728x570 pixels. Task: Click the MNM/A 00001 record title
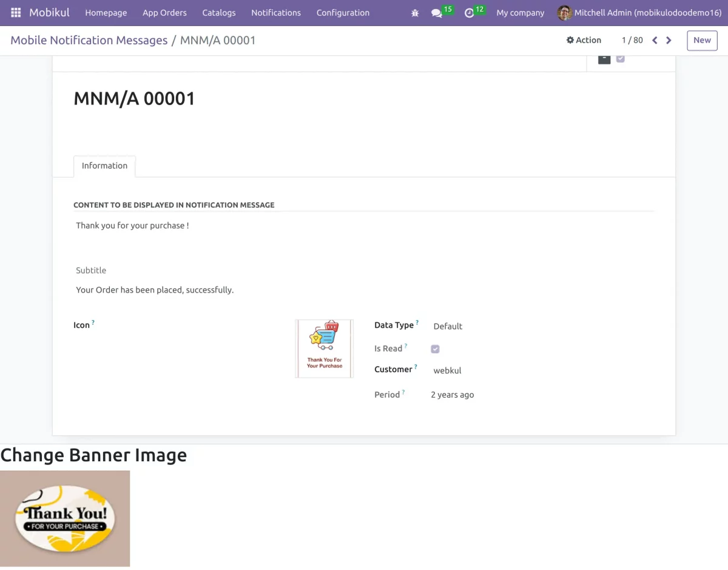tap(134, 98)
